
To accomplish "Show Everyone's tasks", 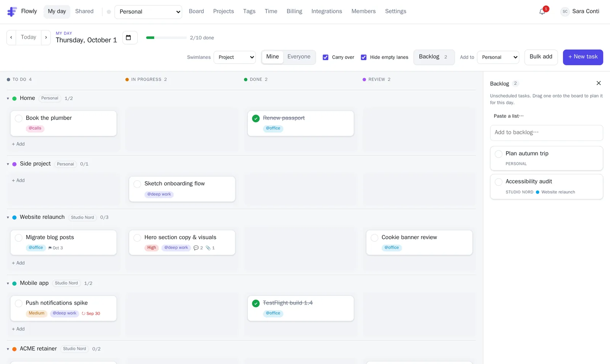I will click(299, 57).
